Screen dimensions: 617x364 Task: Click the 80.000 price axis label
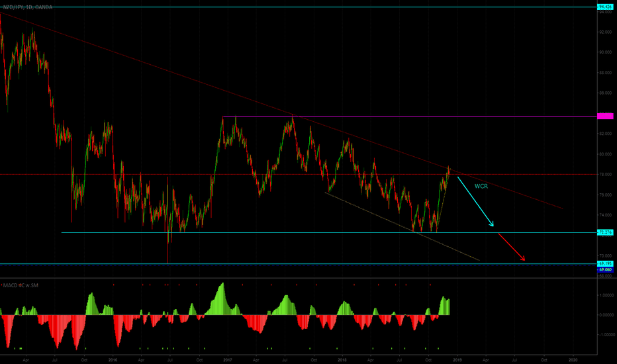click(605, 154)
